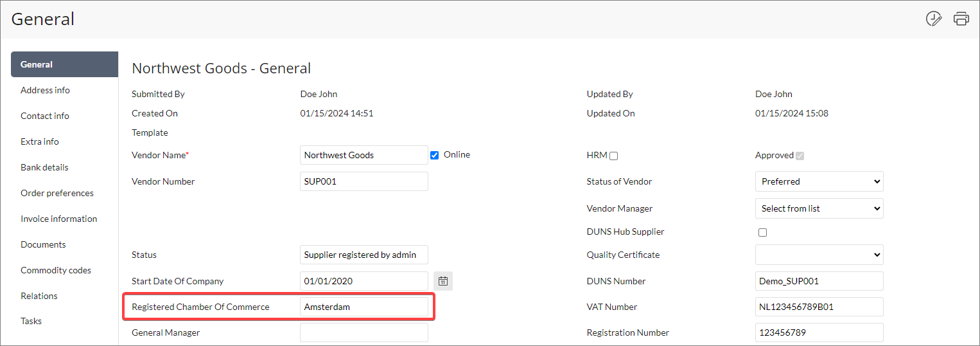980x346 pixels.
Task: Open Contact info section
Action: click(45, 116)
